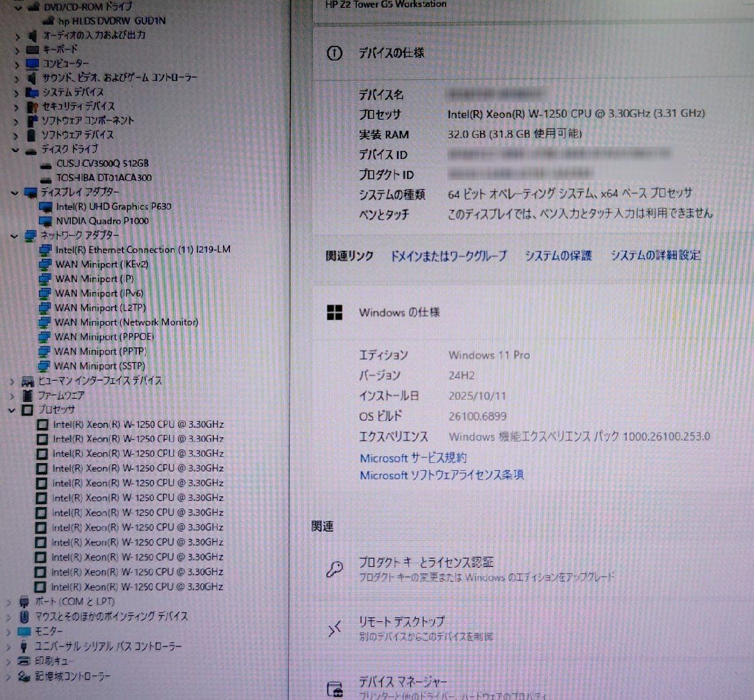This screenshot has height=700, width=754.
Task: Expand the キーボード category
Action: 16,49
